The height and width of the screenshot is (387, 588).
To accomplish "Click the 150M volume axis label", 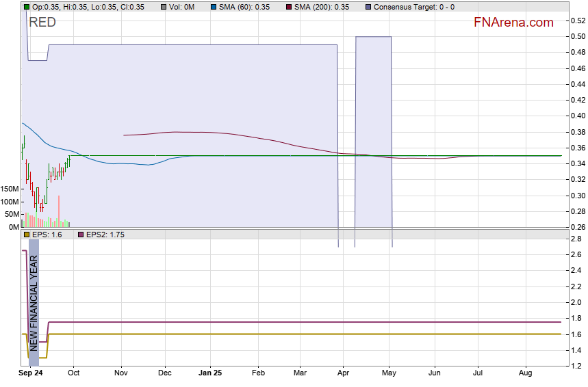I will [x=10, y=189].
